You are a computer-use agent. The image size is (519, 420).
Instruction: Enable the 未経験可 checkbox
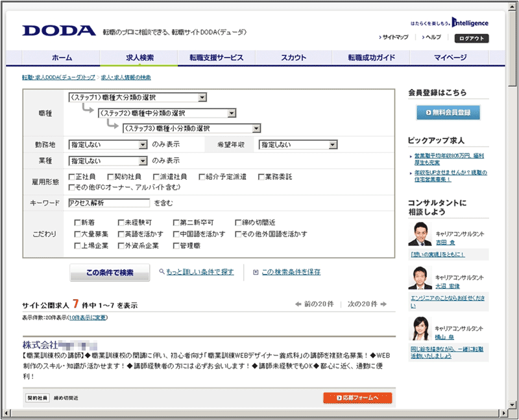(121, 222)
